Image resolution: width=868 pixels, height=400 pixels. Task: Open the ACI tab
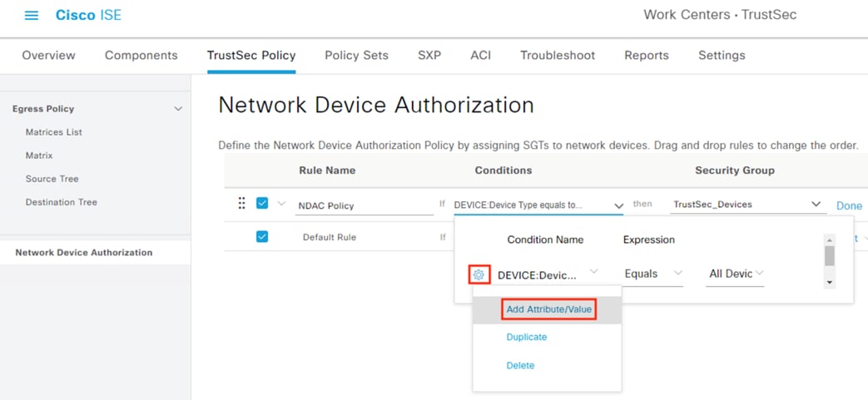(x=480, y=56)
